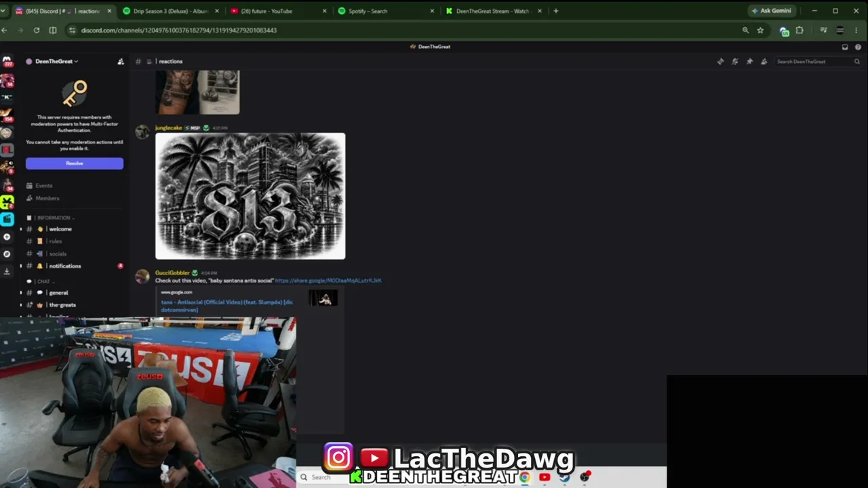Open Chrome profile avatar icon
Viewport: 868px width, 488px height.
[840, 30]
